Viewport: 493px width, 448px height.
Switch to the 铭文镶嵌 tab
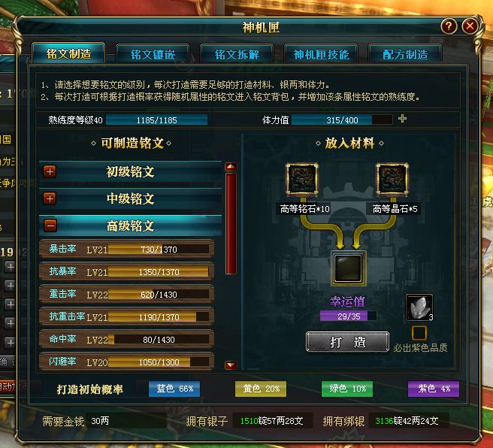[153, 54]
